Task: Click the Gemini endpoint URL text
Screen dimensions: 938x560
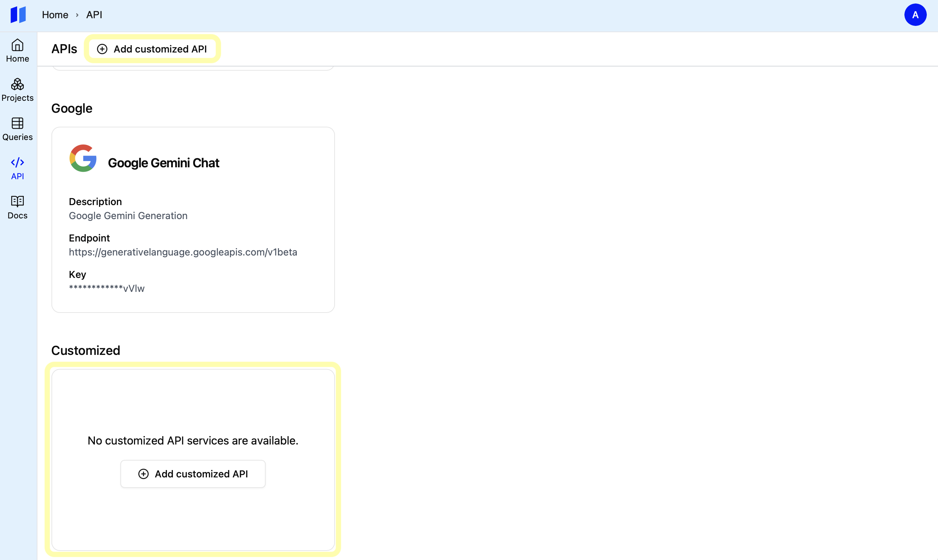Action: [183, 252]
